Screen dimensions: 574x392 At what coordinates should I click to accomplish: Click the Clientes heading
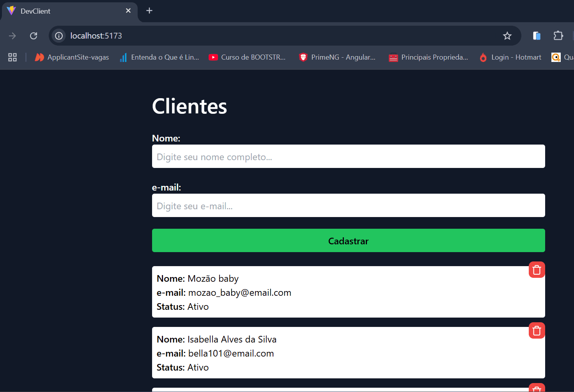click(x=190, y=106)
